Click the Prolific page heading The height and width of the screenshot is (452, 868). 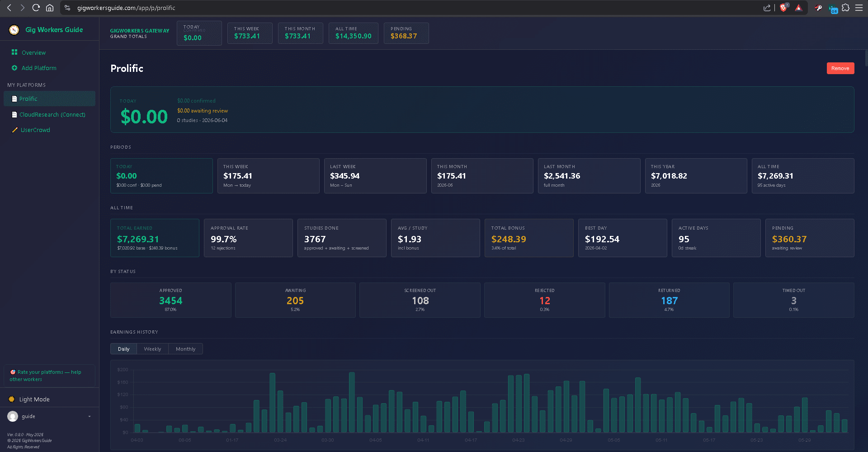click(127, 68)
